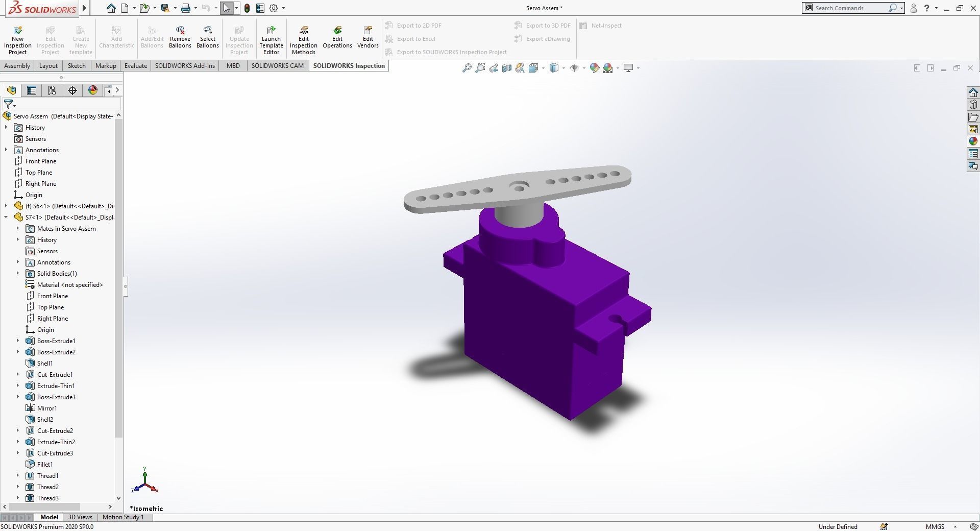Open the Edit Appearance tool

(594, 68)
